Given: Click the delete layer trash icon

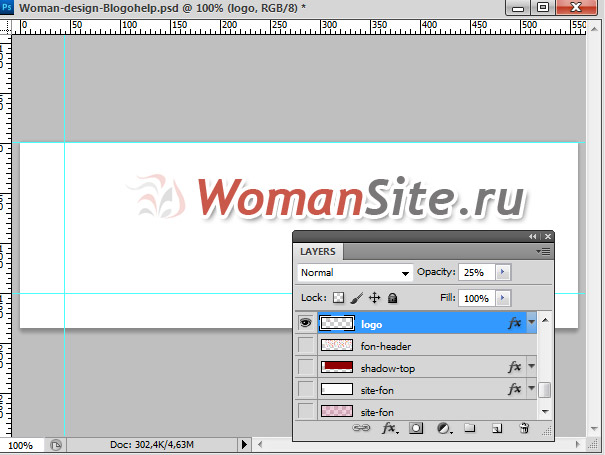Looking at the screenshot, I should click(524, 428).
